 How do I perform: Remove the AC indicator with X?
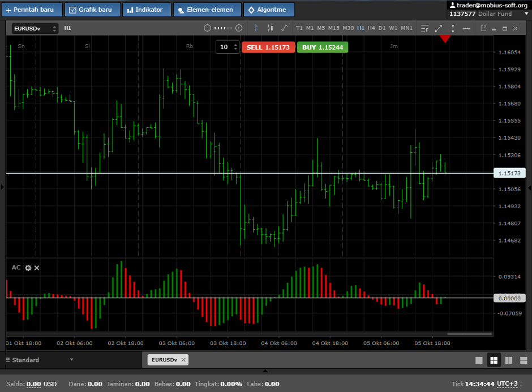pos(37,268)
